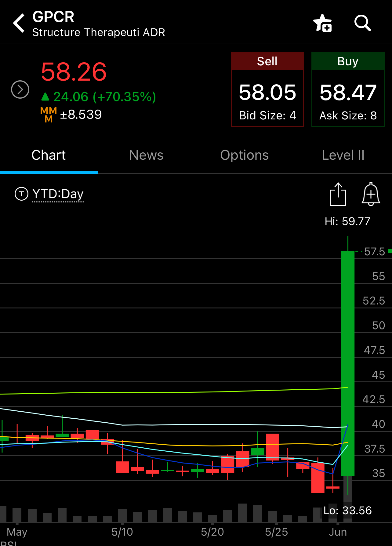Tap the 57.5 price axis label

[375, 252]
